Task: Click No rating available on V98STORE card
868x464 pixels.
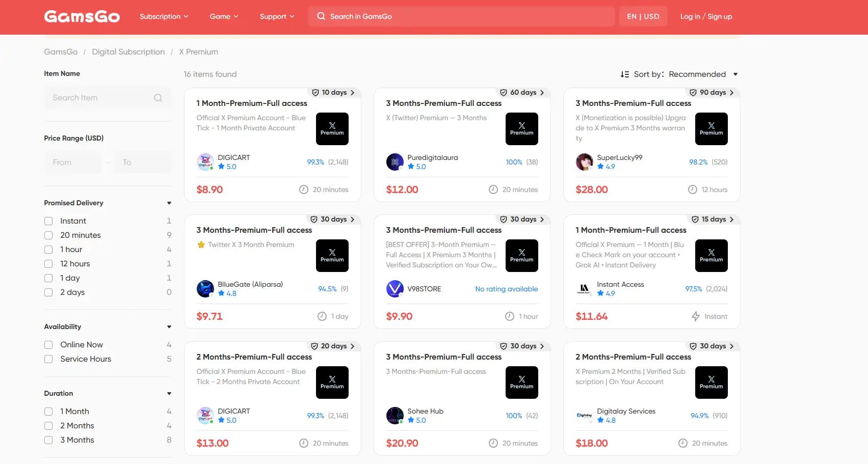Action: coord(507,289)
